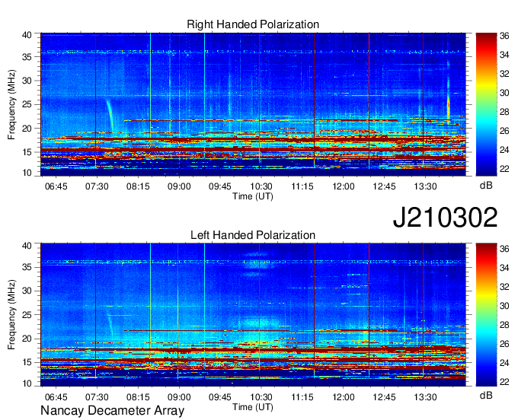518x420 pixels.
Task: Click the left-handed plot's color scale bar
Action: pos(486,314)
